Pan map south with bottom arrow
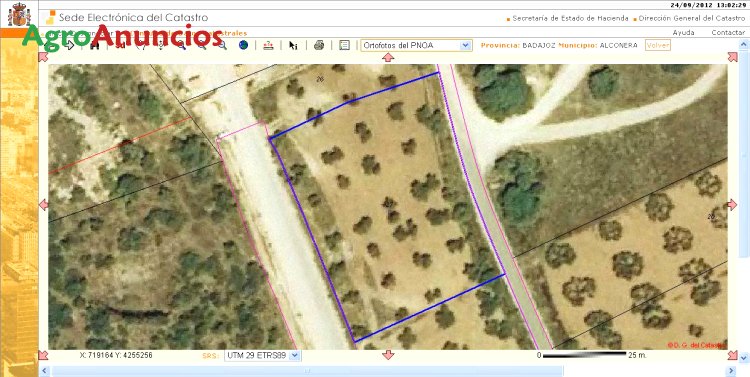This screenshot has width=750, height=377. coord(388,355)
